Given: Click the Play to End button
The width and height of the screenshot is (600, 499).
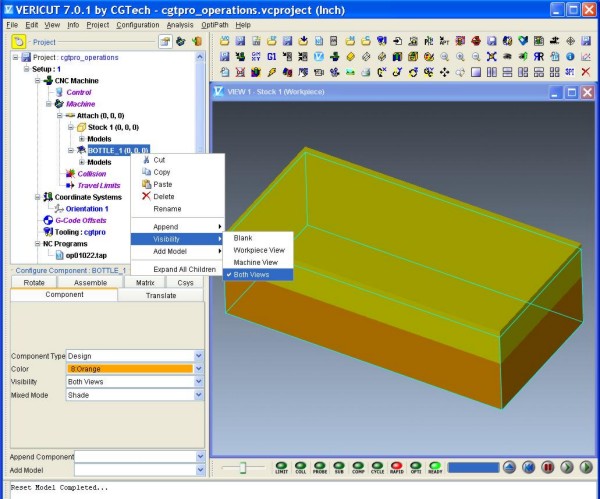Looking at the screenshot, I should [586, 467].
